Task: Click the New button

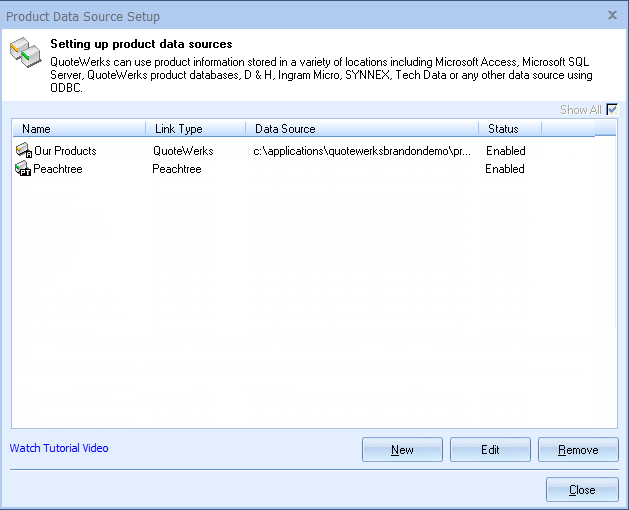Action: (x=402, y=449)
